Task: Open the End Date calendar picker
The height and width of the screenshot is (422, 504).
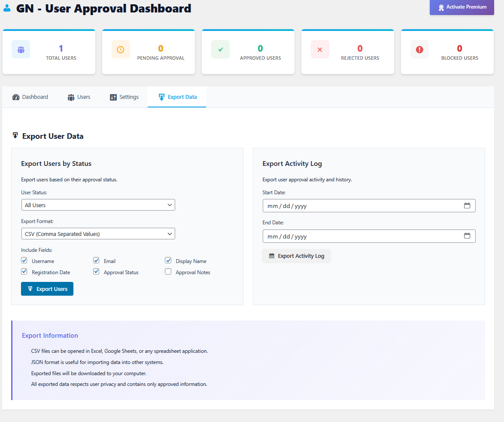Action: (x=468, y=236)
